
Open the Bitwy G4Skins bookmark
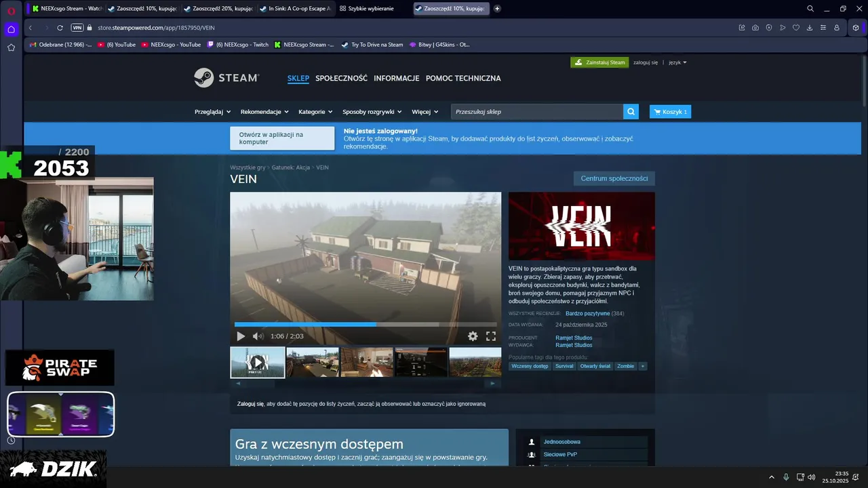pyautogui.click(x=439, y=45)
